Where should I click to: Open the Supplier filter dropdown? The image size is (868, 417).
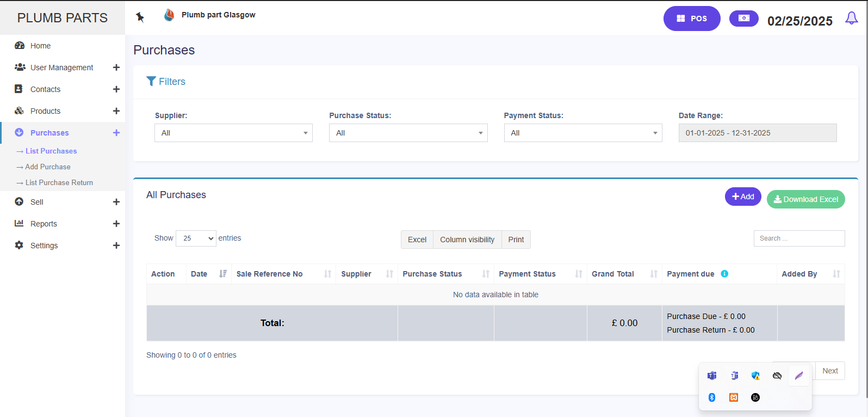pos(233,133)
